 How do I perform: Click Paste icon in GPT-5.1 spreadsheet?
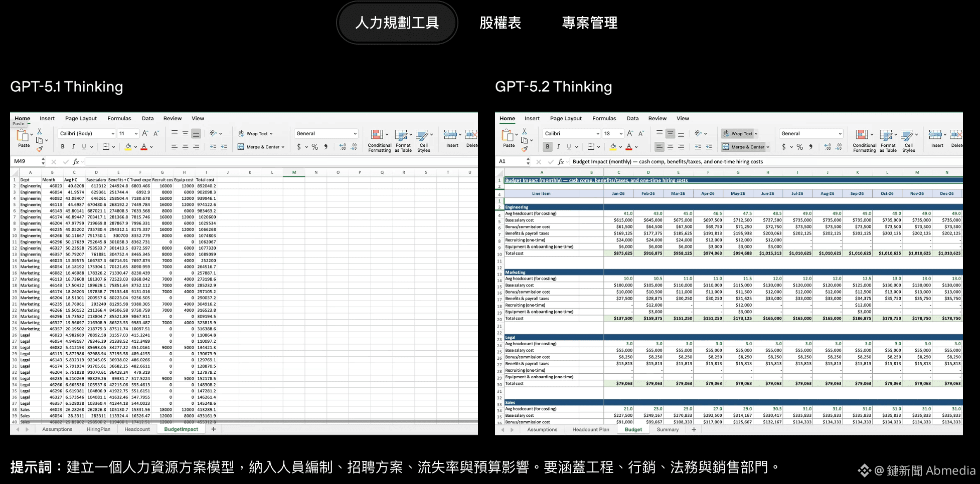(x=23, y=135)
